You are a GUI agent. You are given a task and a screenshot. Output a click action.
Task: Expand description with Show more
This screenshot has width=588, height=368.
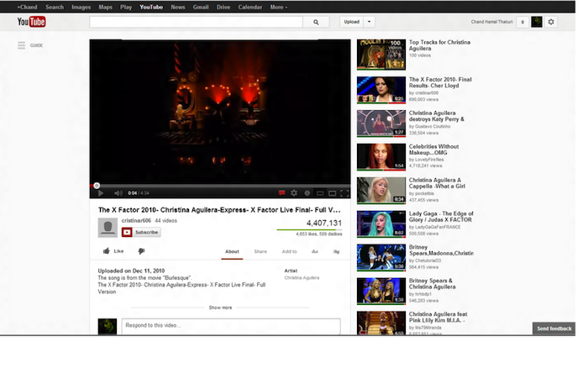click(220, 308)
